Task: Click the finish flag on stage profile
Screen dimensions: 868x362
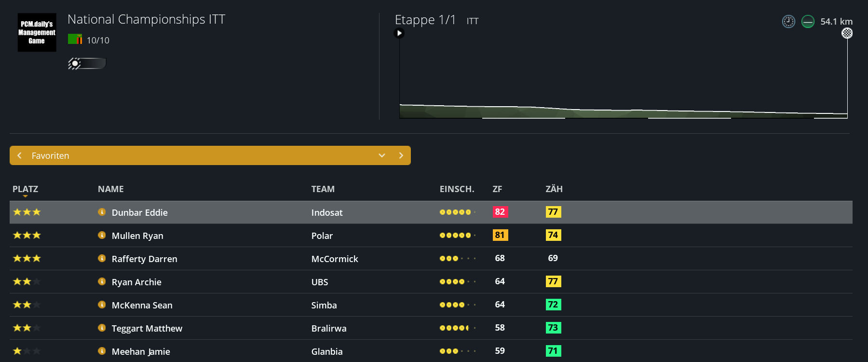Action: [847, 33]
